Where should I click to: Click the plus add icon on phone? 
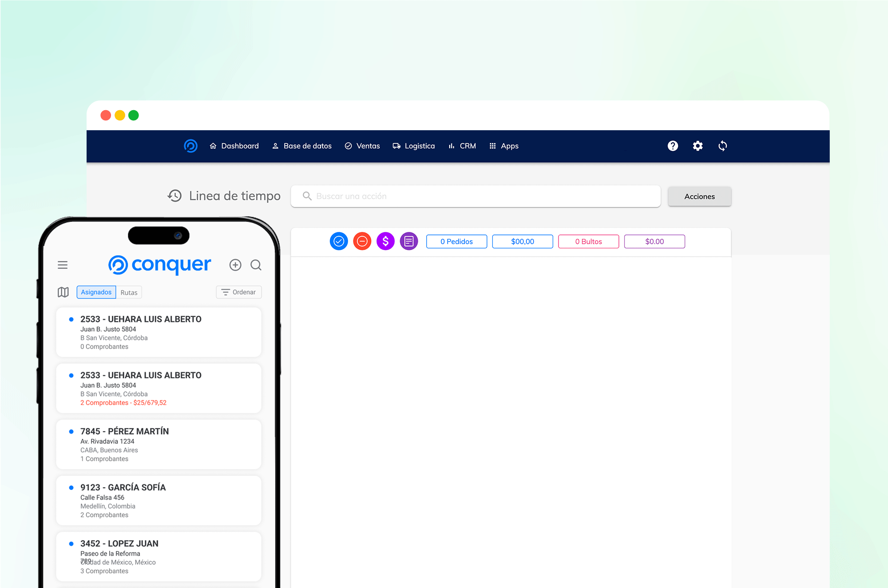235,265
